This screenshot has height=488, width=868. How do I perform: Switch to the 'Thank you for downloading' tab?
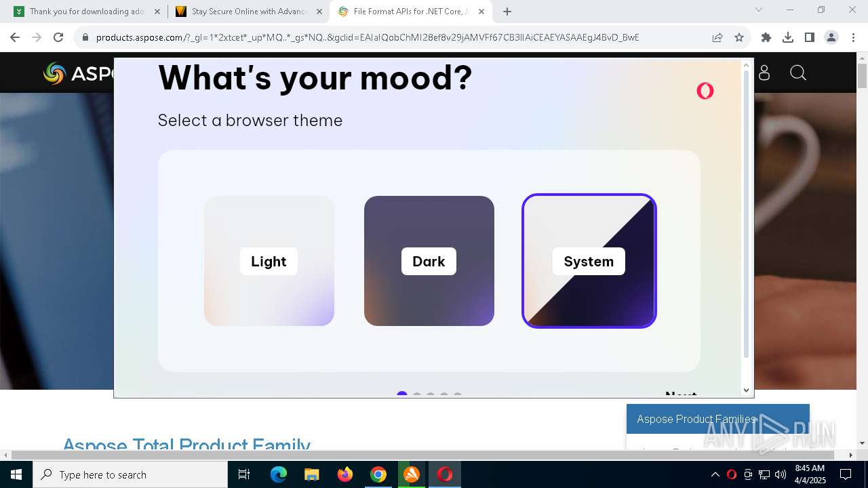tap(87, 12)
